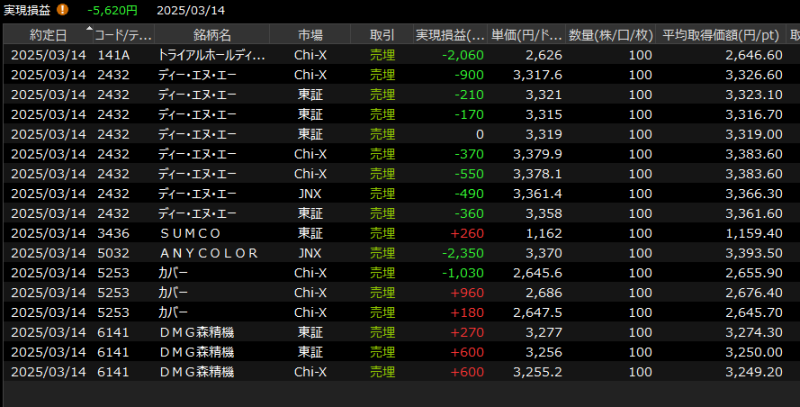
Task: Click the -1,030 loss for カバー
Action: tap(463, 273)
